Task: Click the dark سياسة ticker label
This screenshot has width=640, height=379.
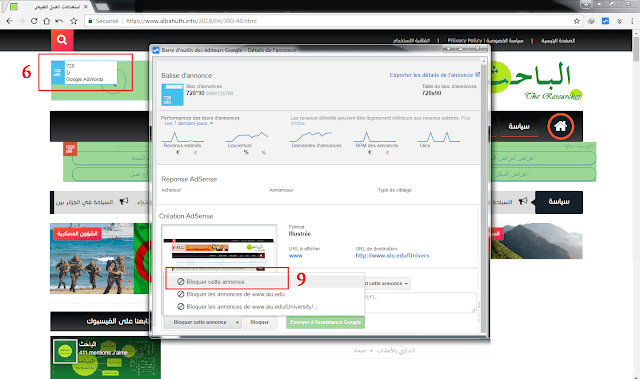Action: [x=559, y=202]
